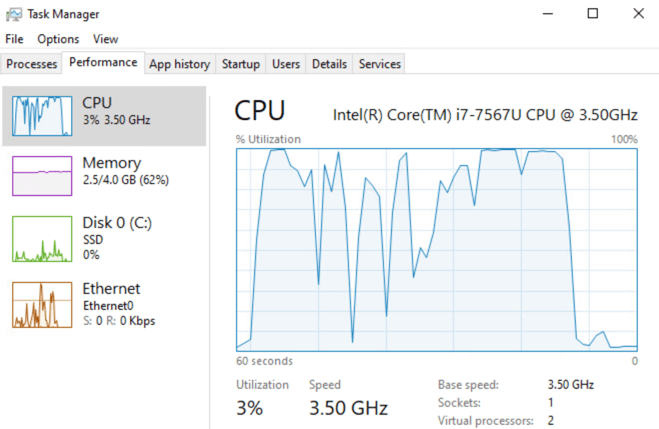Go to the Startup tab
Viewport: 659px width, 429px height.
(x=241, y=64)
